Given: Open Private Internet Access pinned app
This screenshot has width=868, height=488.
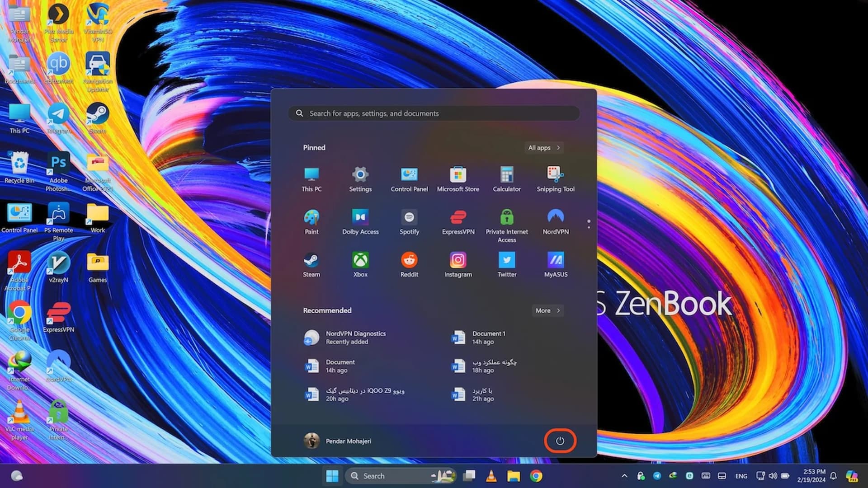Looking at the screenshot, I should 506,224.
